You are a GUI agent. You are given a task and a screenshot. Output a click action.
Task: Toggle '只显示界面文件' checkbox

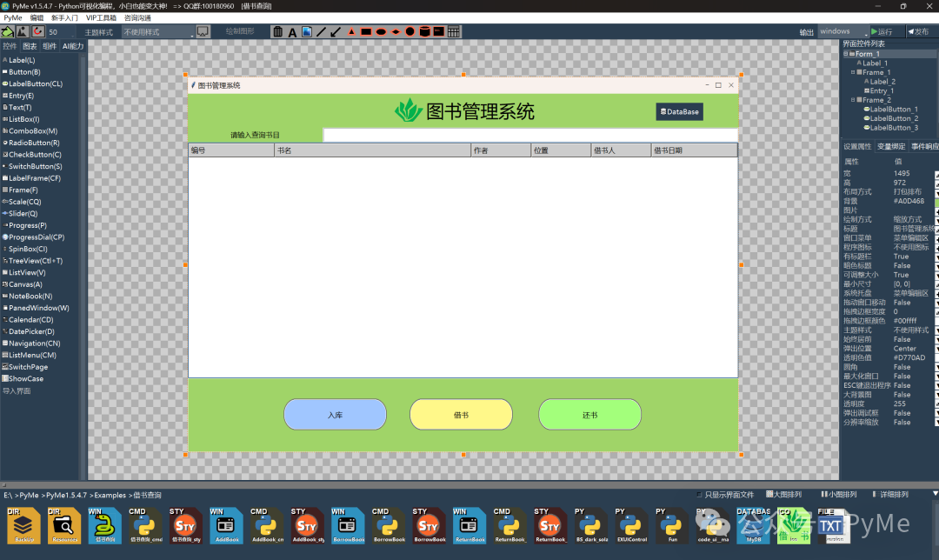(x=700, y=495)
